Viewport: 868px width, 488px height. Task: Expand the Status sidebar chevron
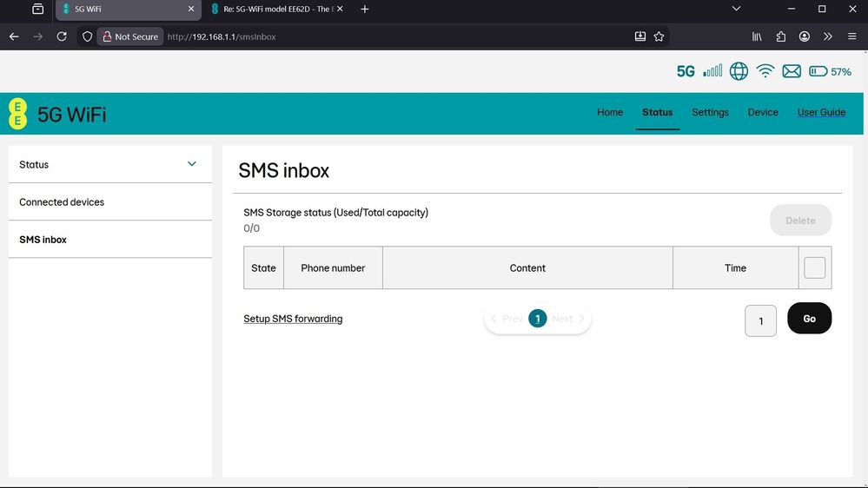(191, 164)
